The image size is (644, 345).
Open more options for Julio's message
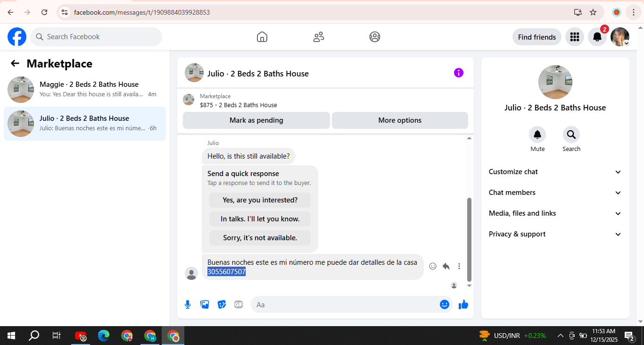(x=459, y=266)
